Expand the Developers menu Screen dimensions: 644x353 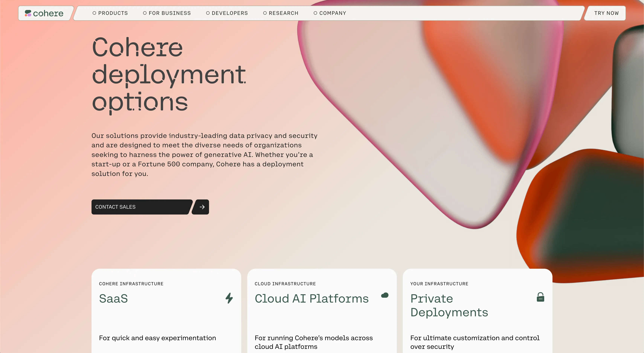(x=230, y=13)
